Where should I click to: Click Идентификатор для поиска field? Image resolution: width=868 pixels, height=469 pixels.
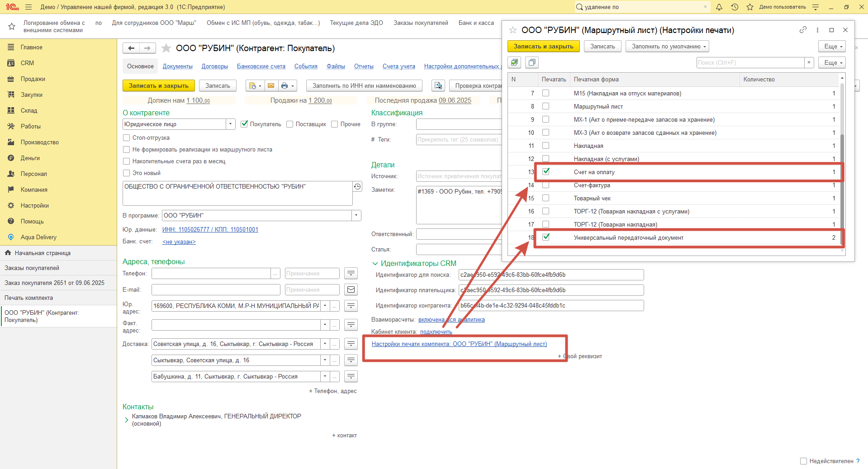click(x=551, y=275)
